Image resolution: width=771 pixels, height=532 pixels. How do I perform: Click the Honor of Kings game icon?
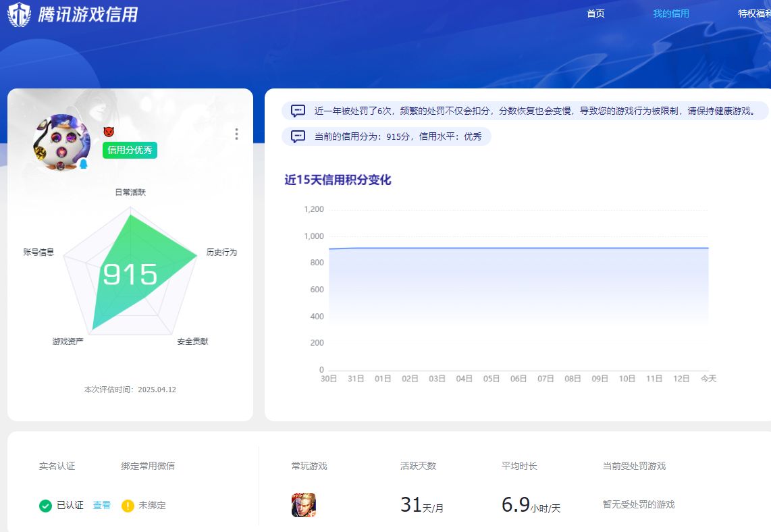[303, 505]
